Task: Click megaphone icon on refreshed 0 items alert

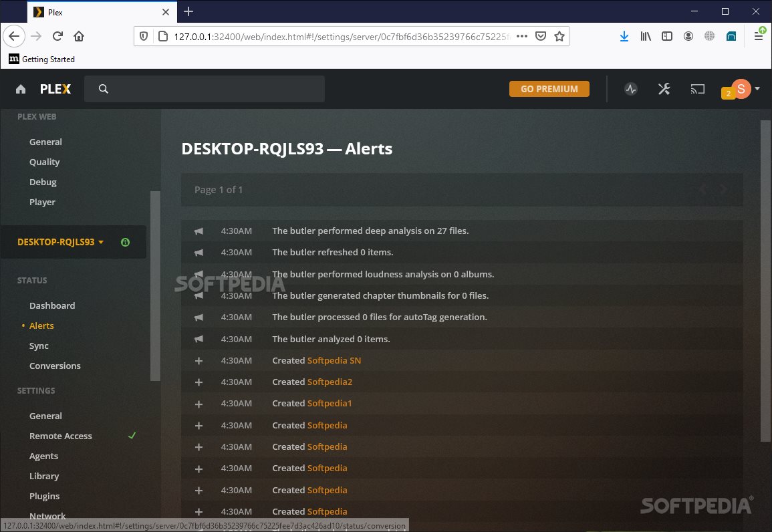Action: pyautogui.click(x=199, y=253)
